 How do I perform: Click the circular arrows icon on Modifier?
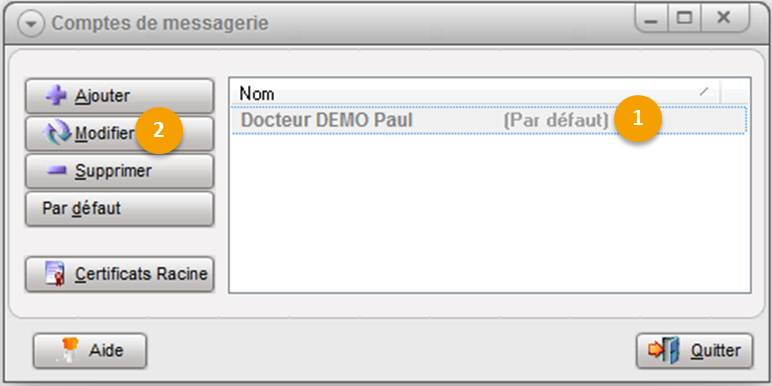(x=57, y=133)
